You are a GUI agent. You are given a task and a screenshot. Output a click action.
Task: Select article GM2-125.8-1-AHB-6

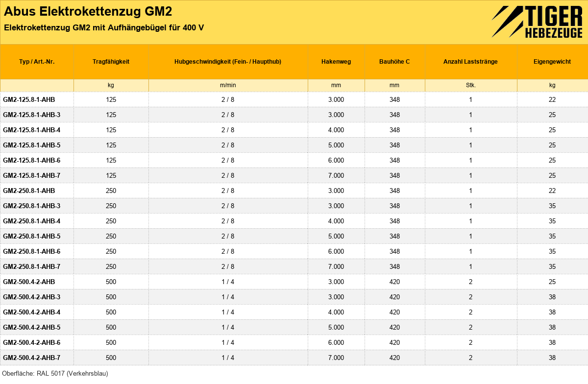tap(32, 160)
